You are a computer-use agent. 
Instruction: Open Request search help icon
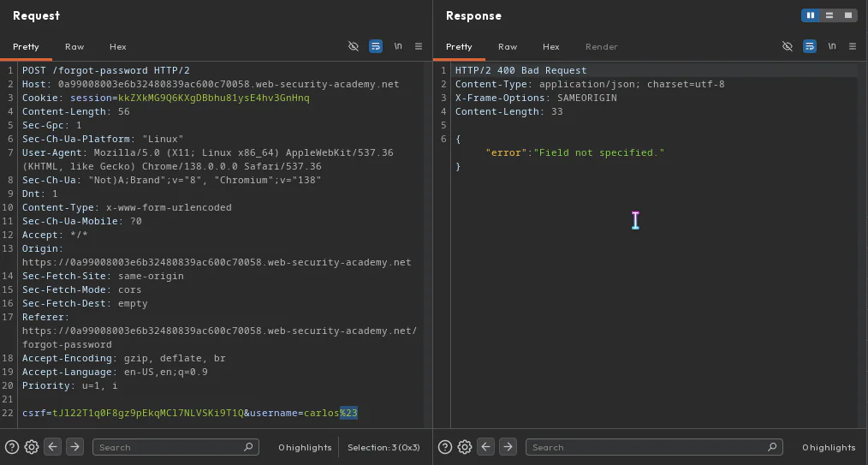[12, 447]
